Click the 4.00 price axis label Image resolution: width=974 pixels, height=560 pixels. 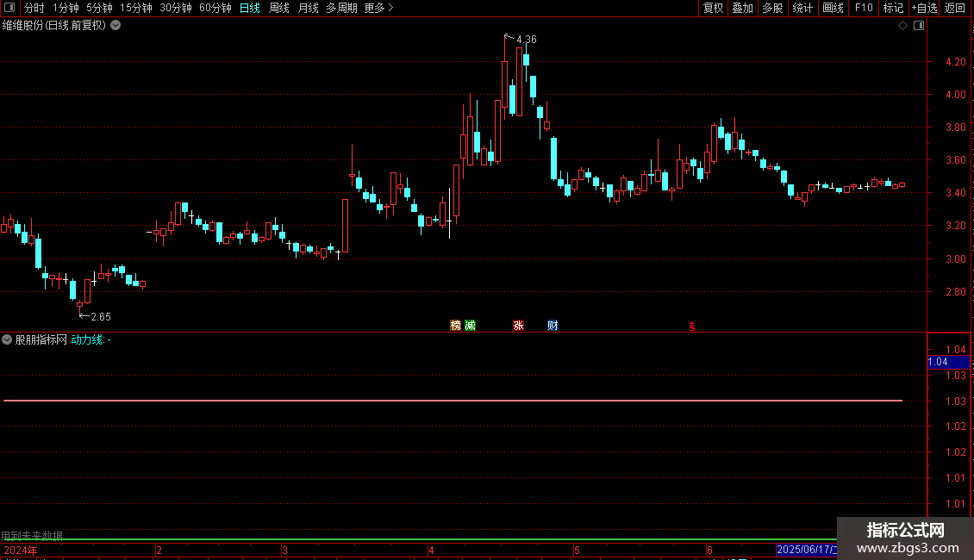955,95
